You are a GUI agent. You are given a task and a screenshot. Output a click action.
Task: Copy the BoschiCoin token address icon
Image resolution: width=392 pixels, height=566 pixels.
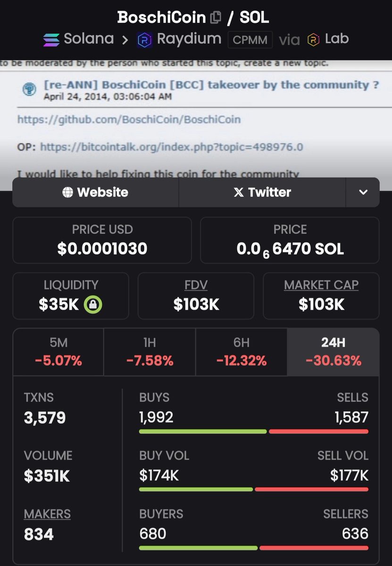pos(215,18)
